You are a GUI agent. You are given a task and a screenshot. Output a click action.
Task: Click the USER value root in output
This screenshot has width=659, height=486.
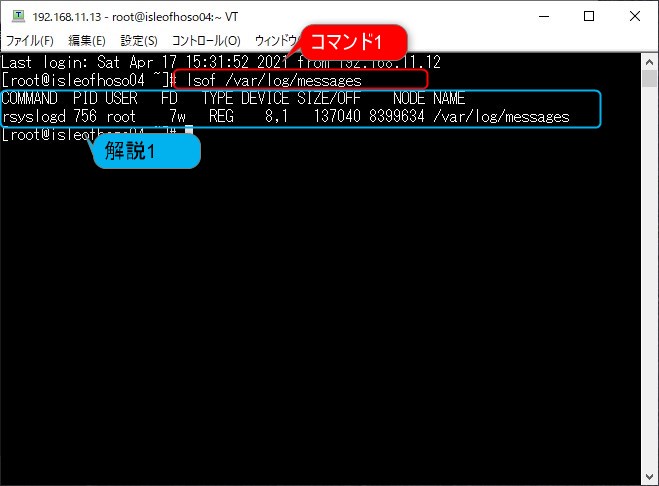(121, 116)
